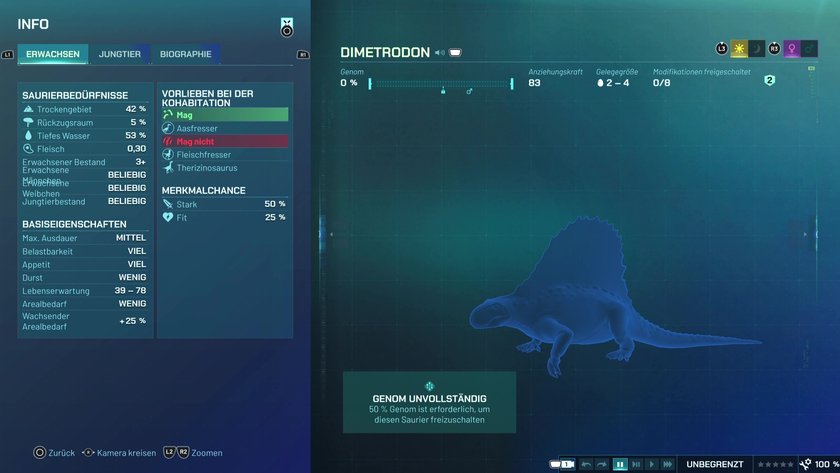The height and width of the screenshot is (473, 840).
Task: Click the male marker under genome bar
Action: [x=469, y=92]
